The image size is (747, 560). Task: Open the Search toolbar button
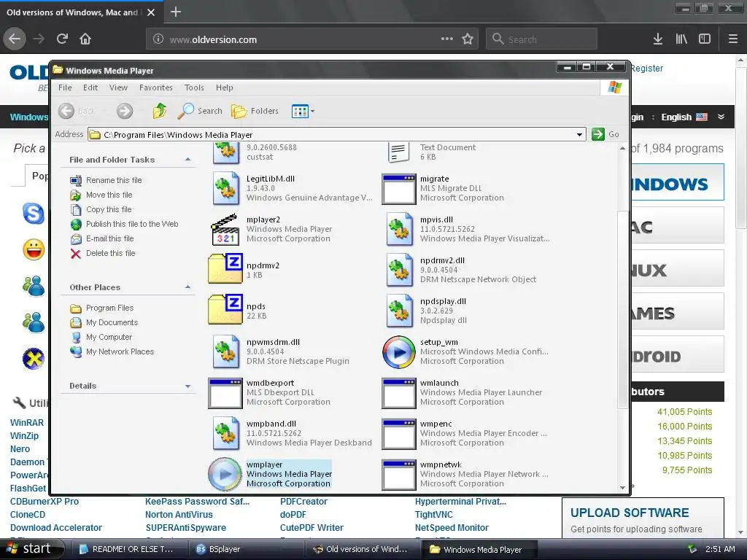[200, 111]
